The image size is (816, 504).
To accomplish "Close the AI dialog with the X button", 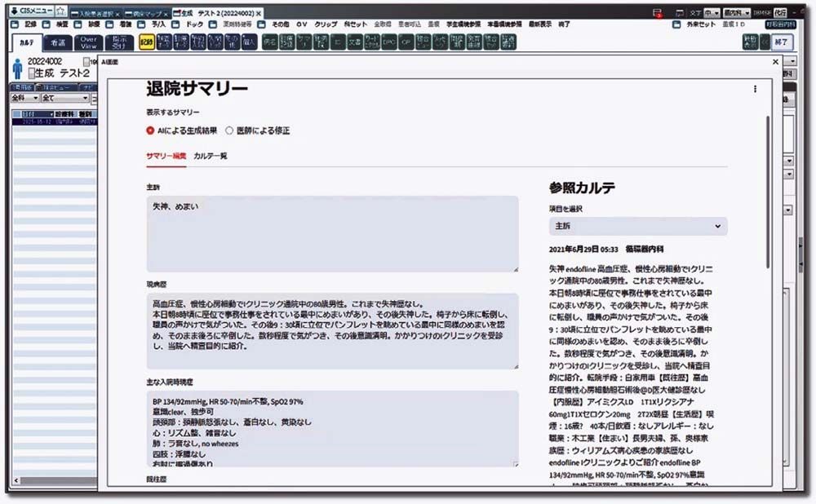I will click(x=775, y=62).
